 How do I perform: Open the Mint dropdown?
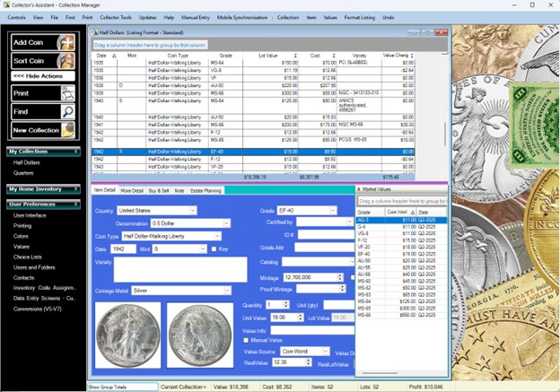(x=203, y=249)
